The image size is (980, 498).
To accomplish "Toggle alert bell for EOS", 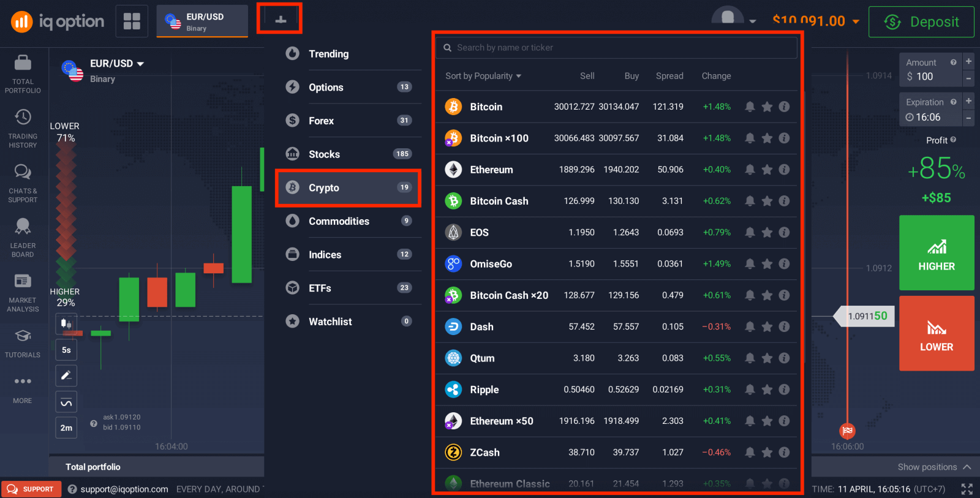I will [x=750, y=232].
